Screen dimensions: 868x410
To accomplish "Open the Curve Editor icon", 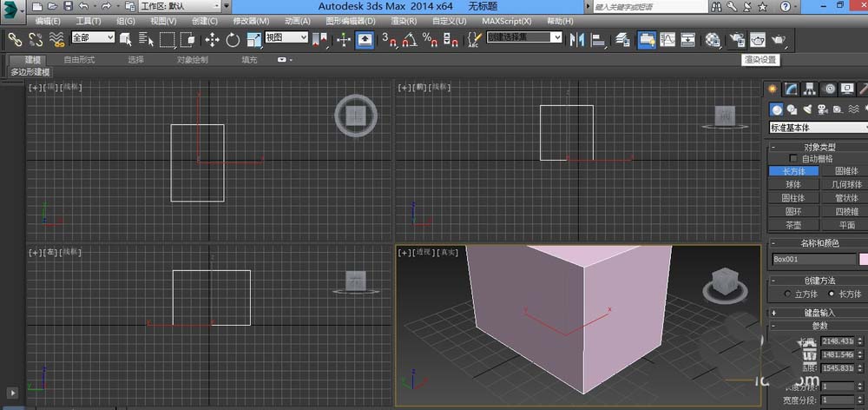I will coord(667,39).
